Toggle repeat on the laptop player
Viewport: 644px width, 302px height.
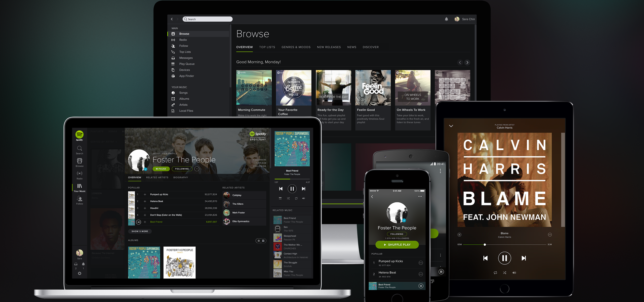click(296, 198)
